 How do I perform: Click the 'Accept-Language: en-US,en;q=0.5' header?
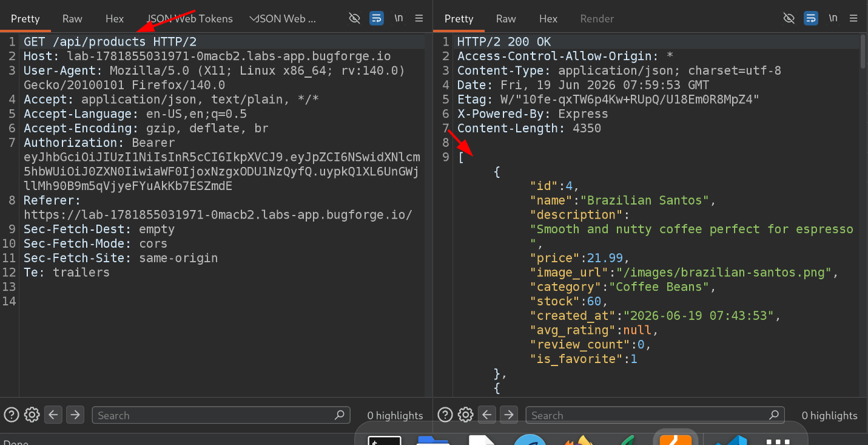click(x=135, y=114)
